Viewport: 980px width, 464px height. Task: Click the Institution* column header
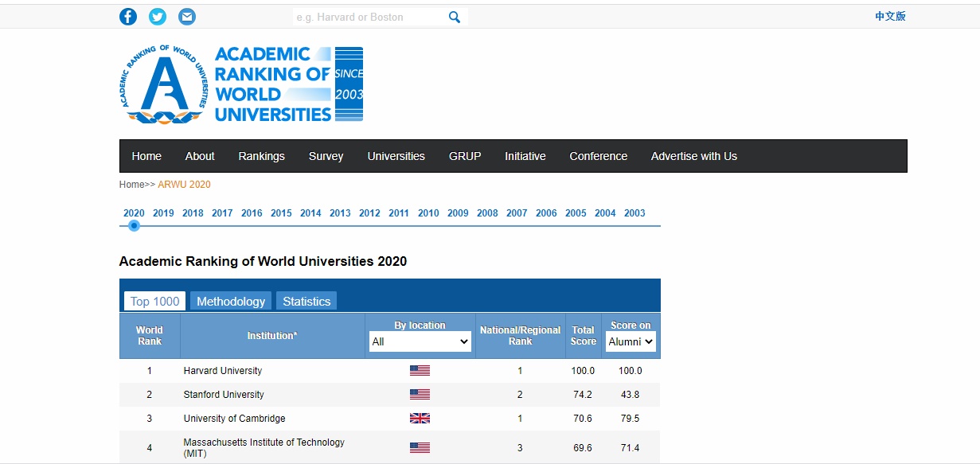coord(272,336)
